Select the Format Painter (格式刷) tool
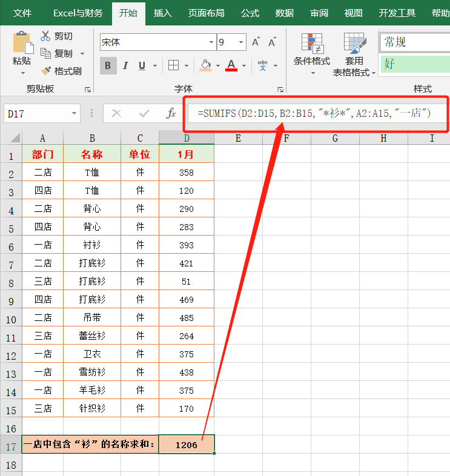450x476 pixels. pyautogui.click(x=46, y=71)
